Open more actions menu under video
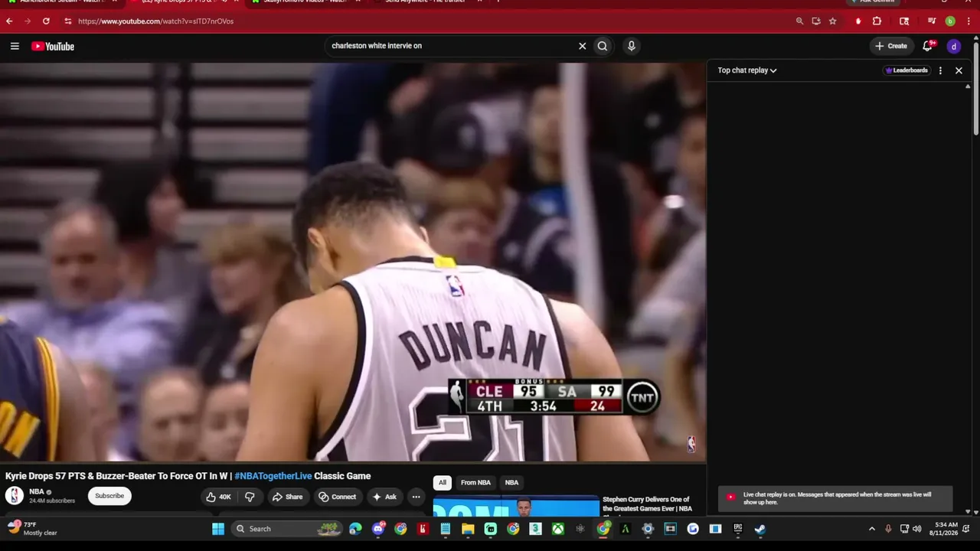The height and width of the screenshot is (551, 980). tap(416, 497)
